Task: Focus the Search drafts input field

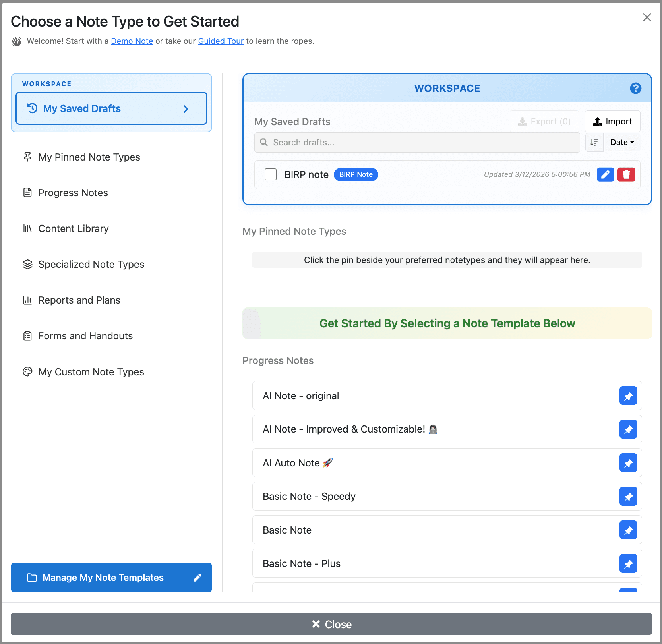Action: 417,142
